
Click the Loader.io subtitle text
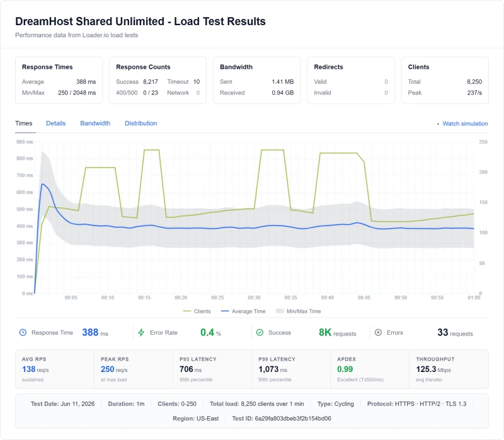click(x=76, y=35)
